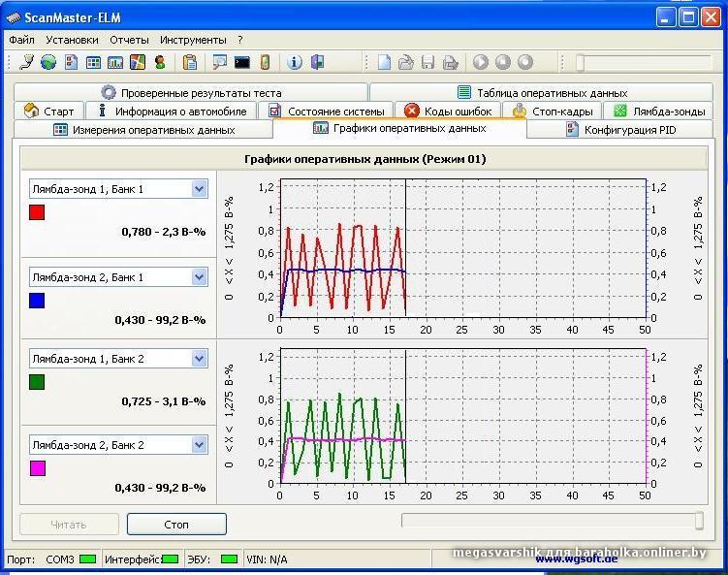
Task: Expand Лямбда-зонд 1, Банк 2 dropdown arrow
Action: click(x=199, y=359)
